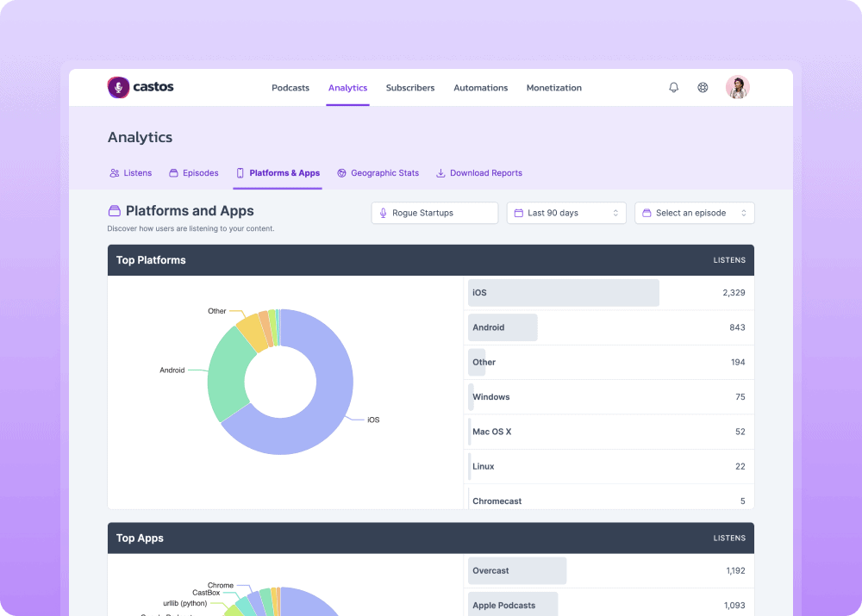Open the user profile avatar
The width and height of the screenshot is (862, 616).
(x=737, y=87)
